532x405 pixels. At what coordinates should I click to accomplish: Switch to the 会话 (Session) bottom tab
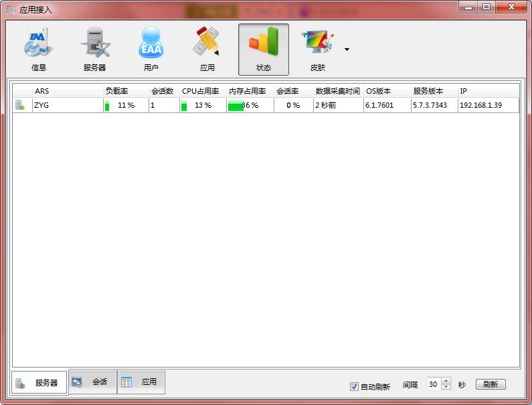pos(92,382)
